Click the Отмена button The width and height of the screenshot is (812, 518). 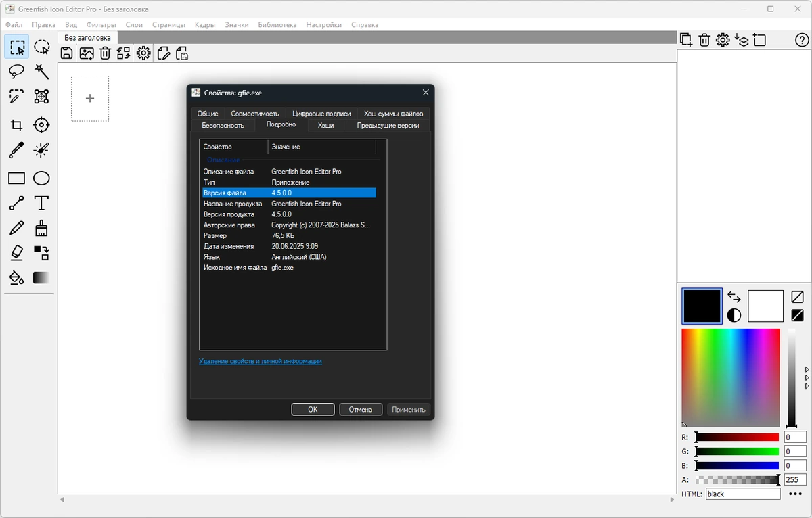(x=361, y=409)
